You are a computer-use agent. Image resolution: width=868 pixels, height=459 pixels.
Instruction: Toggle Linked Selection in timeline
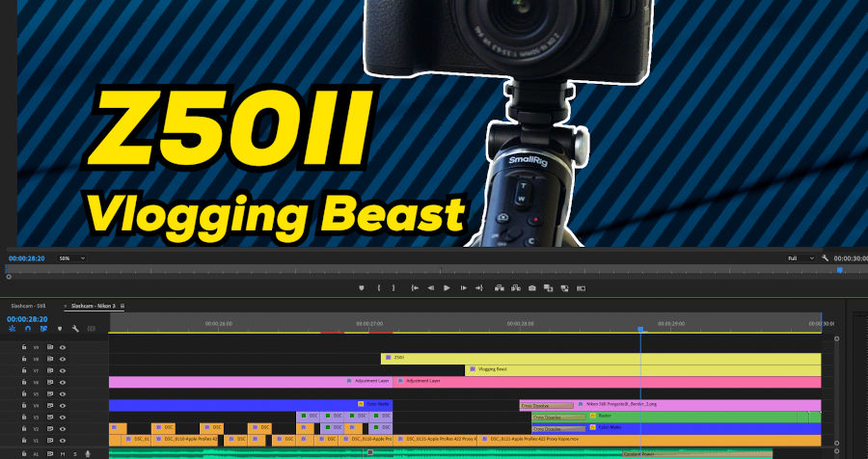tap(43, 329)
